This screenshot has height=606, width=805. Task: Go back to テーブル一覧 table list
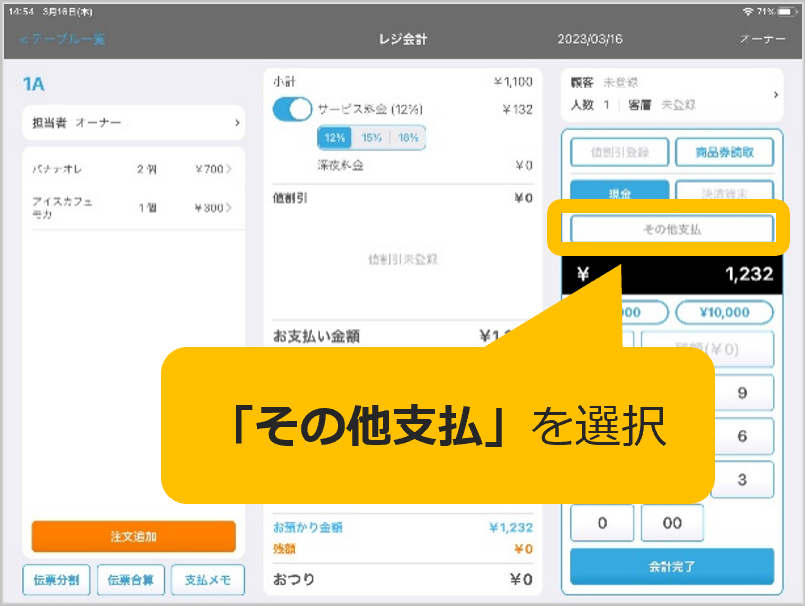pyautogui.click(x=62, y=39)
